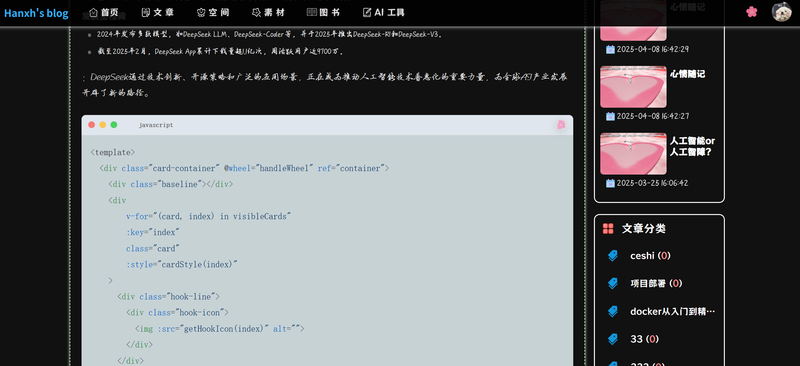Open the 空间 space menu item
This screenshot has height=366, width=800.
(x=213, y=13)
